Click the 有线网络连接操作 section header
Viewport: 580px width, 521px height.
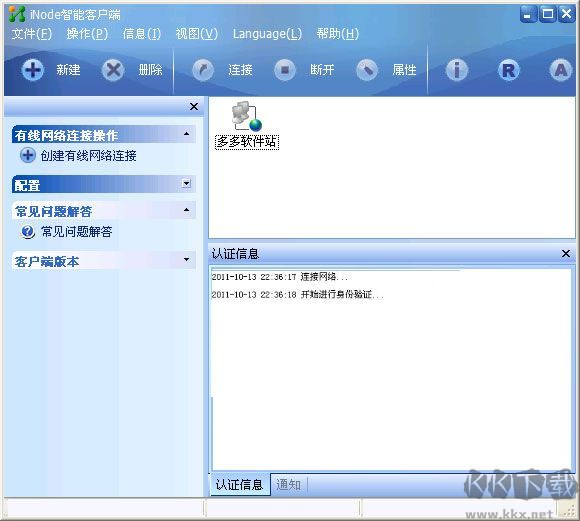(x=104, y=134)
